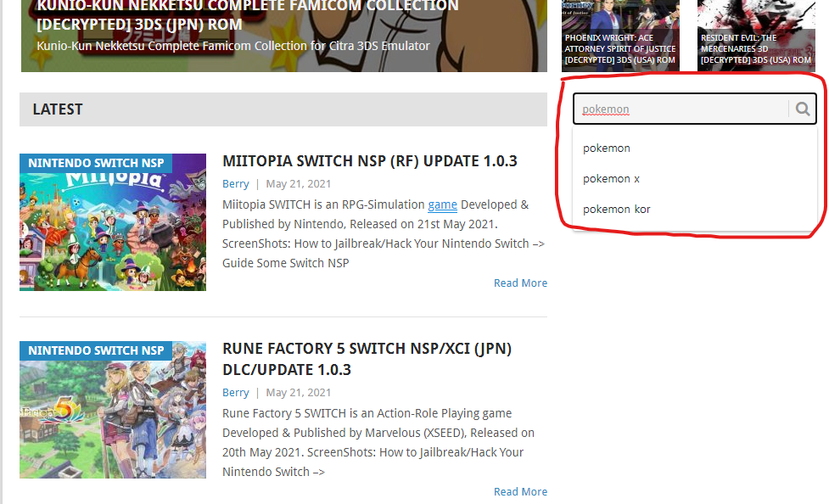Select the 'pokemon' suggestion
The height and width of the screenshot is (504, 829).
tap(694, 148)
